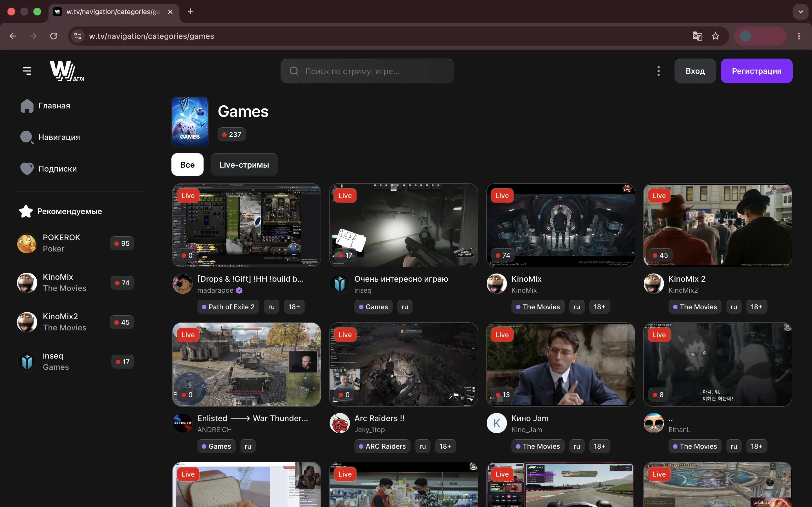812x507 pixels.
Task: Open the hamburger sidebar menu
Action: click(27, 71)
